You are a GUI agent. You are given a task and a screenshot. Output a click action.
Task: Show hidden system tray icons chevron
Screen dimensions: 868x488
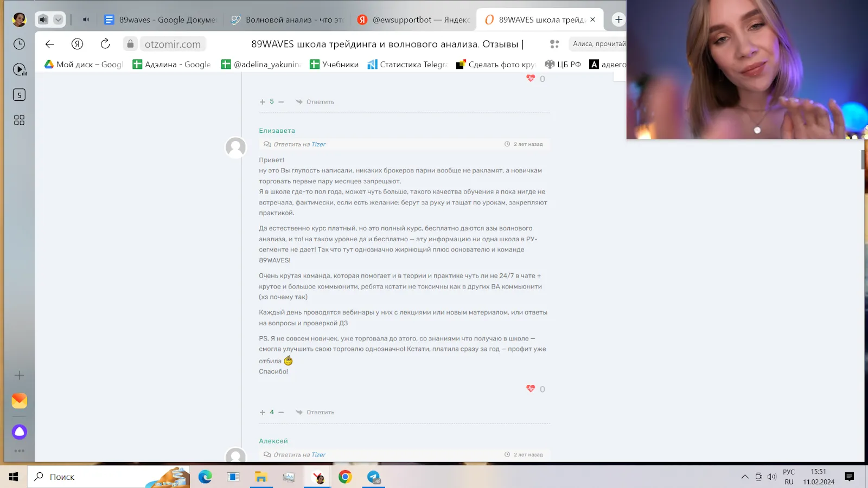745,477
